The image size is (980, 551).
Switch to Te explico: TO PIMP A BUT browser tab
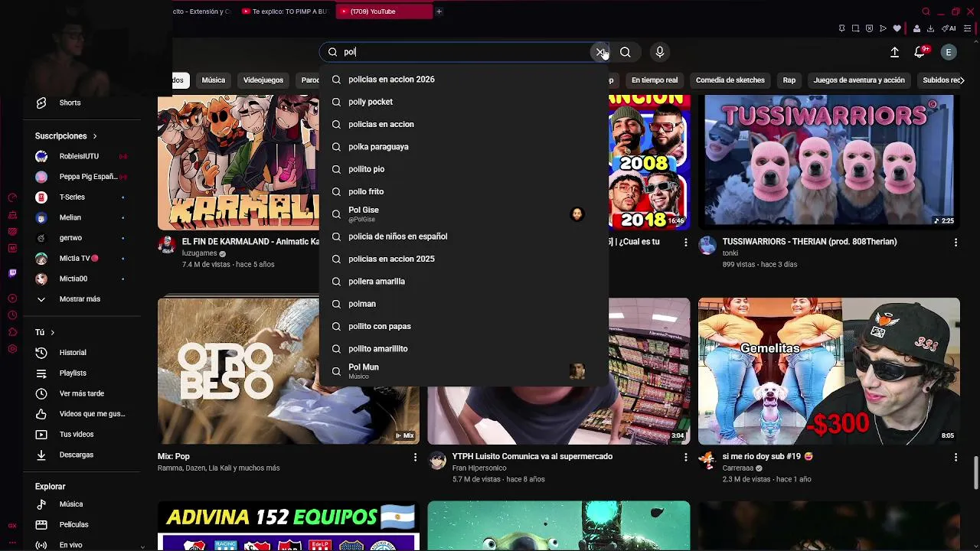tap(285, 11)
